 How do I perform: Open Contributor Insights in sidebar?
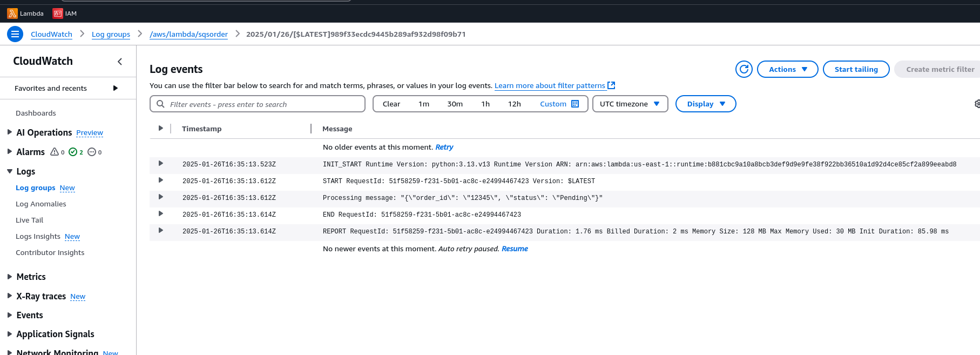point(50,252)
